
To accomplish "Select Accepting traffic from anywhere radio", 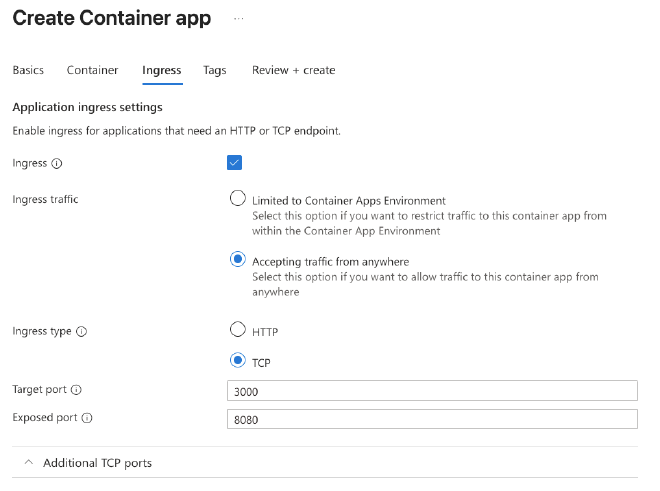I will click(238, 260).
